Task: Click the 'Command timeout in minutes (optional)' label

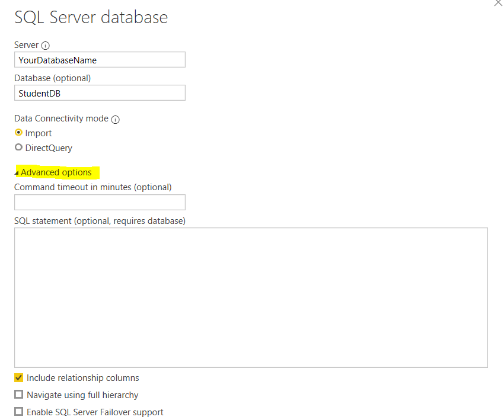Action: click(x=93, y=187)
